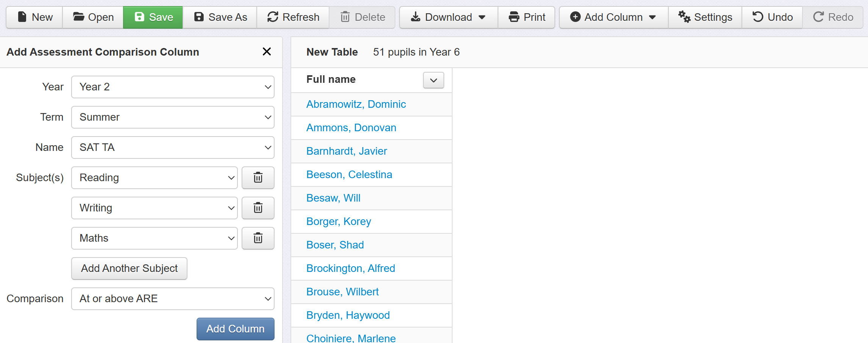
Task: Close the Add Assessment Comparison panel
Action: (x=267, y=52)
